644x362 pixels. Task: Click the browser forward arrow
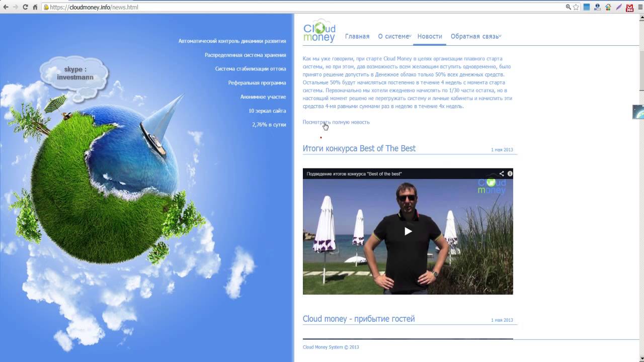coord(15,7)
